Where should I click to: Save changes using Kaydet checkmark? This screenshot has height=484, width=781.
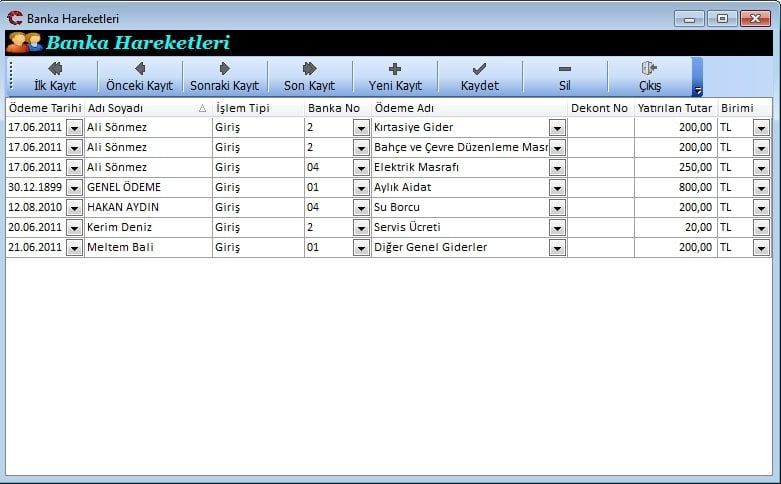479,76
